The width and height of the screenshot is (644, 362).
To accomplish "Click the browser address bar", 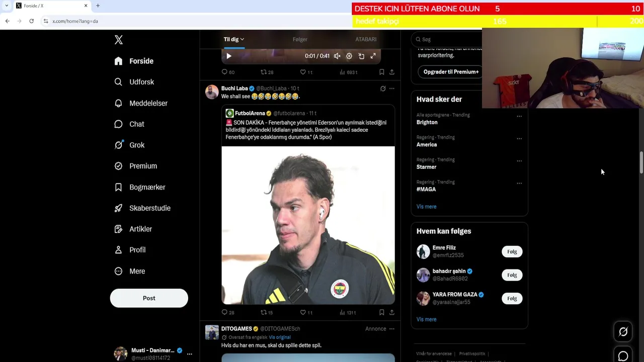I will click(x=196, y=21).
